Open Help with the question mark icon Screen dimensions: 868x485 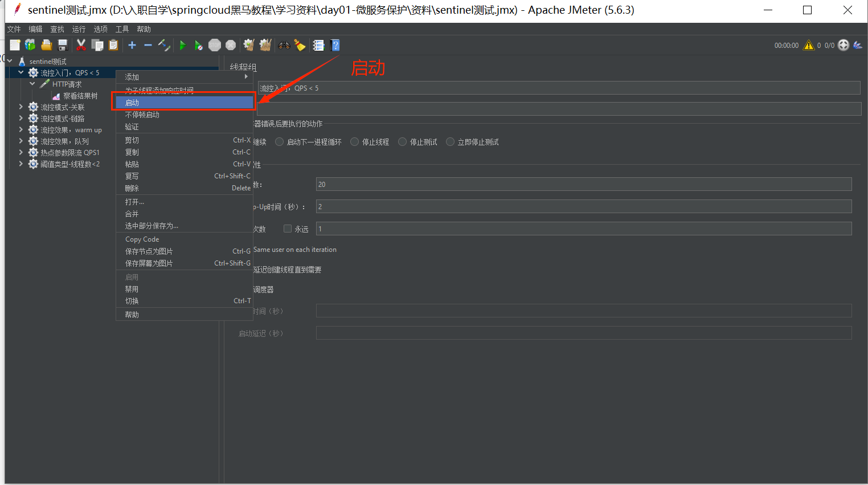tap(335, 45)
